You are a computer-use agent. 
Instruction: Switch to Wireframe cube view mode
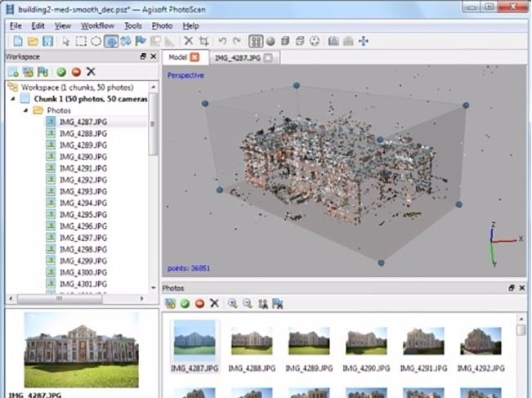click(300, 41)
